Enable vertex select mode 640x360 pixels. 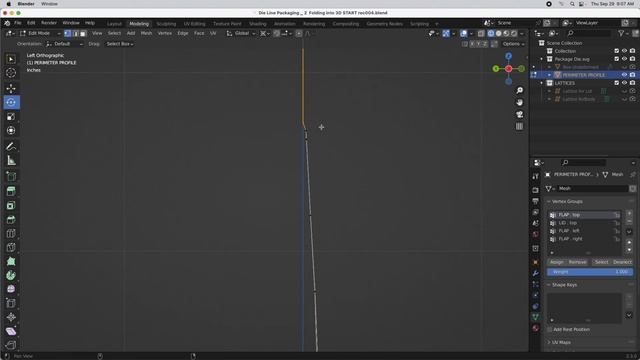[x=68, y=33]
